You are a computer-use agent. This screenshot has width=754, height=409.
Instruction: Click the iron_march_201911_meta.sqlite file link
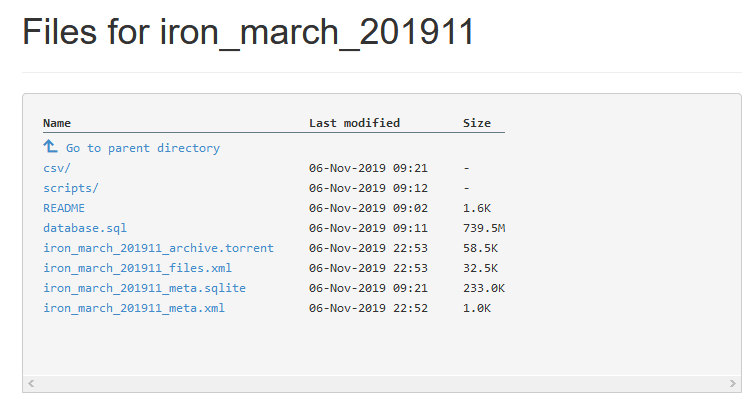click(x=144, y=288)
